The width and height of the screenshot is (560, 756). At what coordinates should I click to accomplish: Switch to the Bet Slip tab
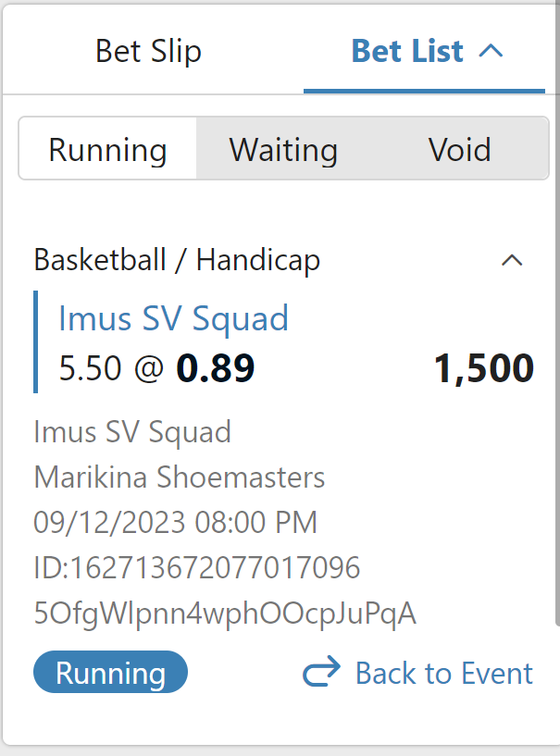click(x=148, y=51)
